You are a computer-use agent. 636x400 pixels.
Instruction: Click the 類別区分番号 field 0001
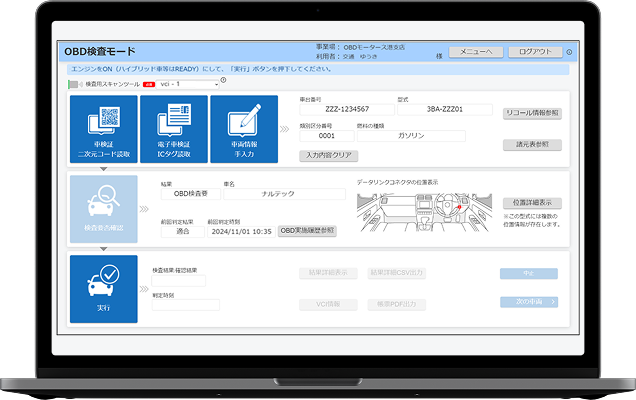tap(327, 136)
